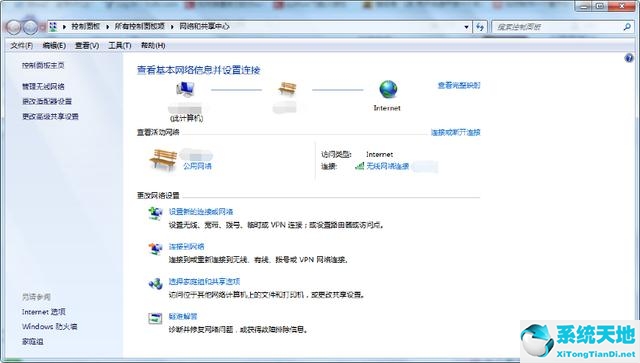Go to 控制面板主页 link
Image resolution: width=640 pixels, height=363 pixels.
coord(43,65)
